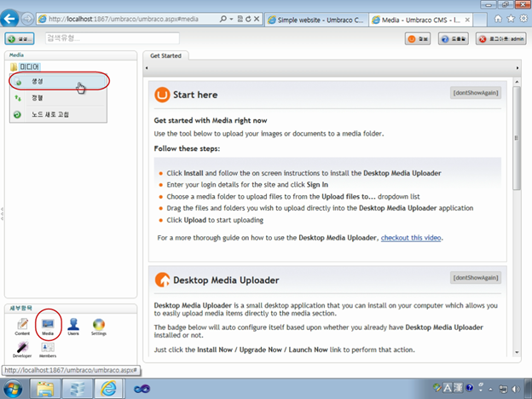
Task: Click the 'Follow these steps:' text
Action: pyautogui.click(x=187, y=148)
